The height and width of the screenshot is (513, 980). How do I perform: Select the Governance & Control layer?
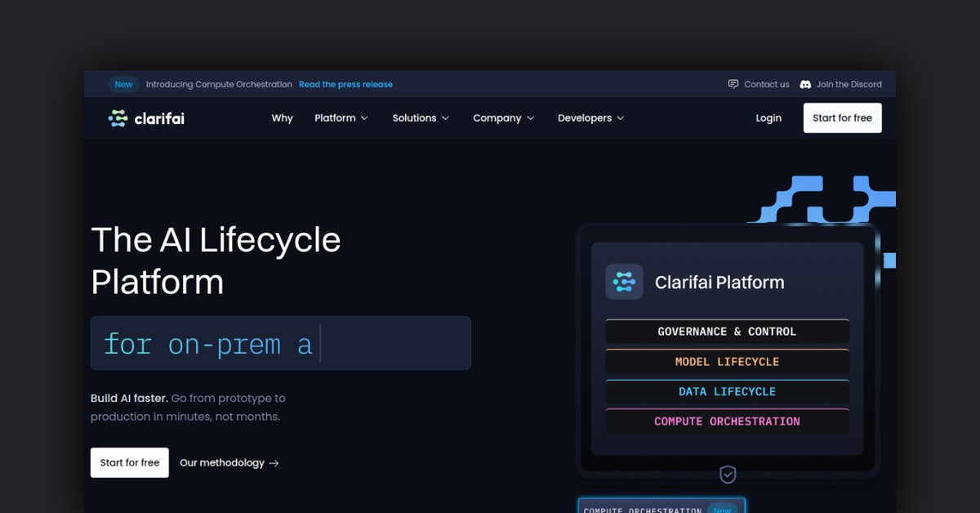pyautogui.click(x=727, y=332)
